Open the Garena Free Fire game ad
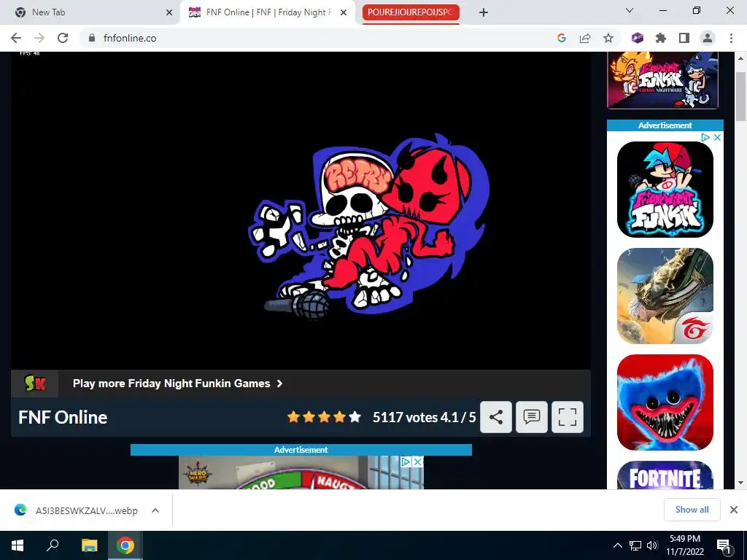This screenshot has height=560, width=747. coord(665,296)
